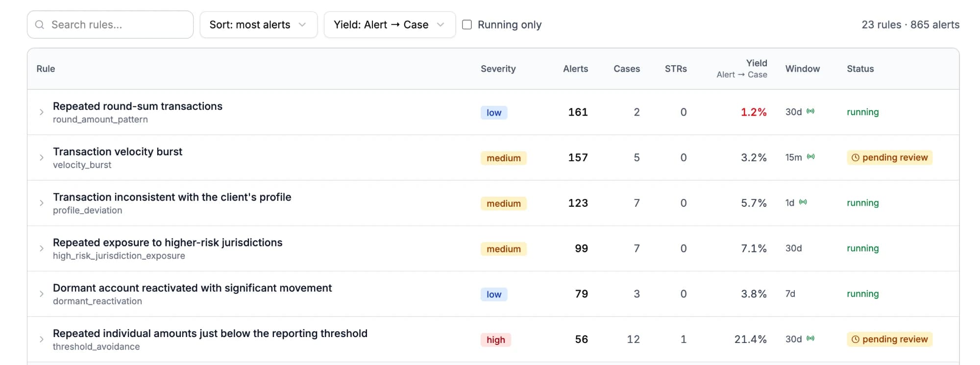Screen dimensions: 980x365
Task: Click running status in the dormant_reactivation row
Action: [863, 294]
